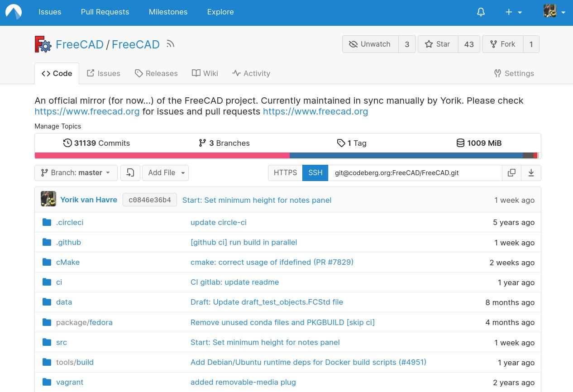The width and height of the screenshot is (573, 392).
Task: Click the blue segment of the language bar
Action: click(x=406, y=155)
